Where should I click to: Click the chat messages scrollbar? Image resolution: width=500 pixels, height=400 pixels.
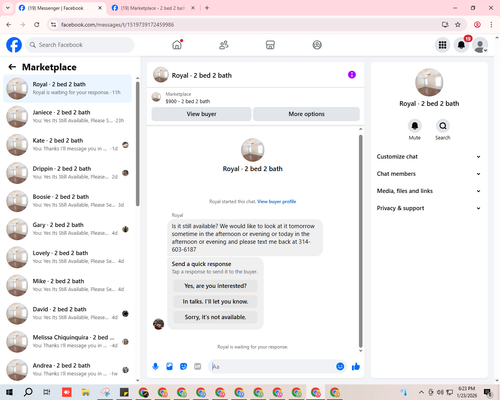coord(360,241)
